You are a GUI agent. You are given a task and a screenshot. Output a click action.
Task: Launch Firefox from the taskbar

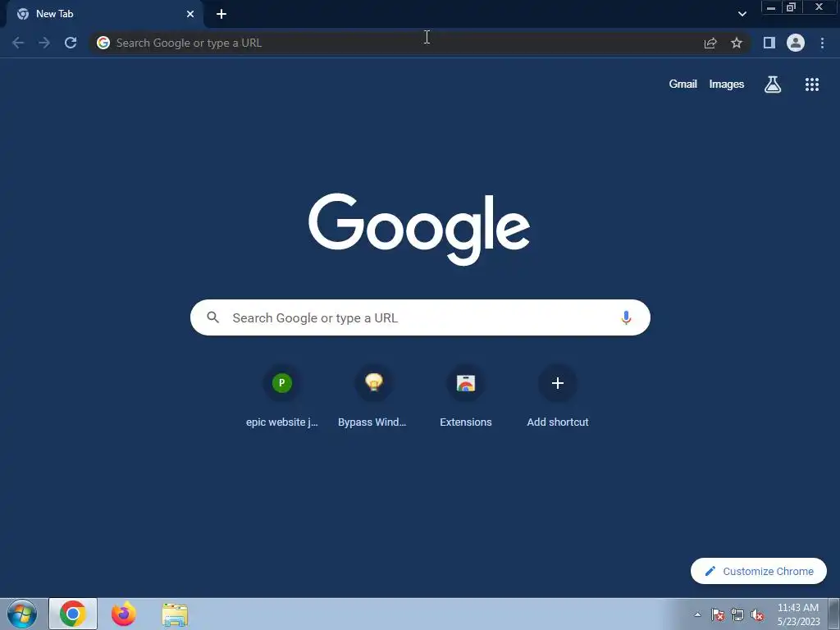click(124, 614)
